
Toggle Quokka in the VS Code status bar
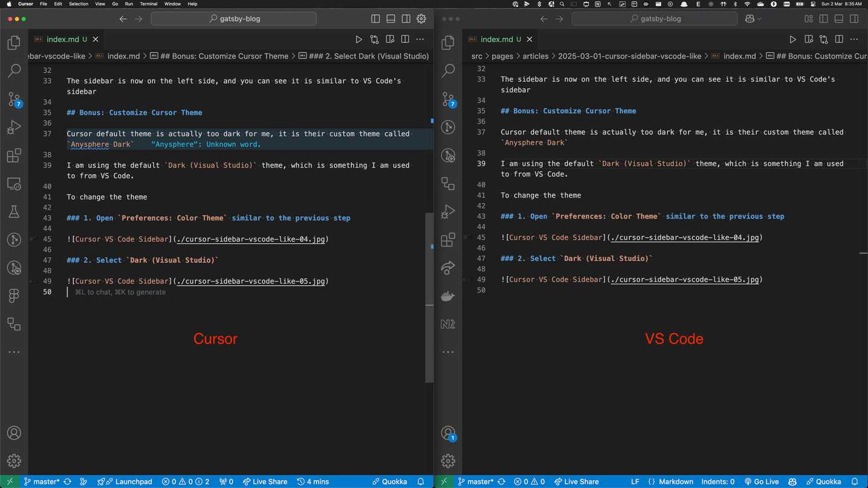(x=825, y=481)
